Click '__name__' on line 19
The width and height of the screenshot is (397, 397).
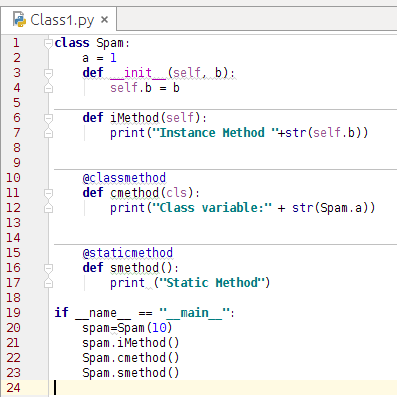103,313
